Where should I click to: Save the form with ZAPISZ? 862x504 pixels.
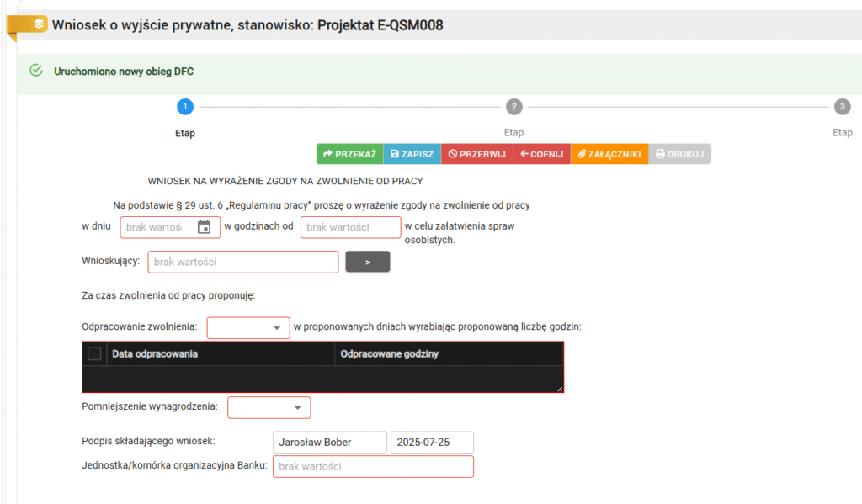412,154
